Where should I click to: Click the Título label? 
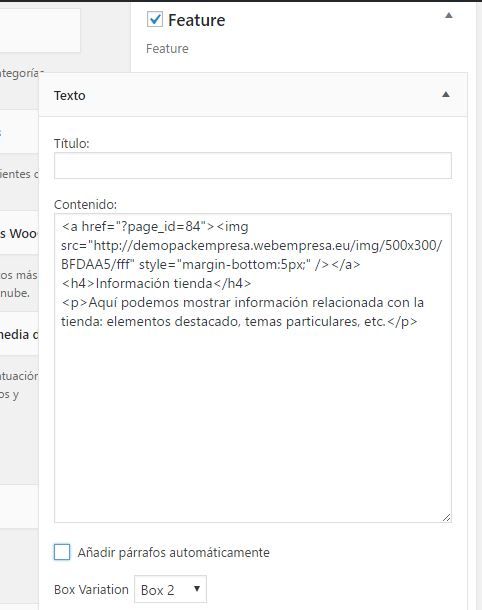tap(72, 144)
